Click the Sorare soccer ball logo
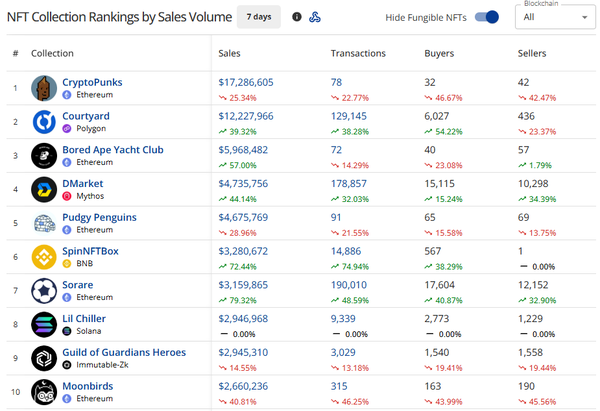Image resolution: width=600 pixels, height=411 pixels. [44, 291]
